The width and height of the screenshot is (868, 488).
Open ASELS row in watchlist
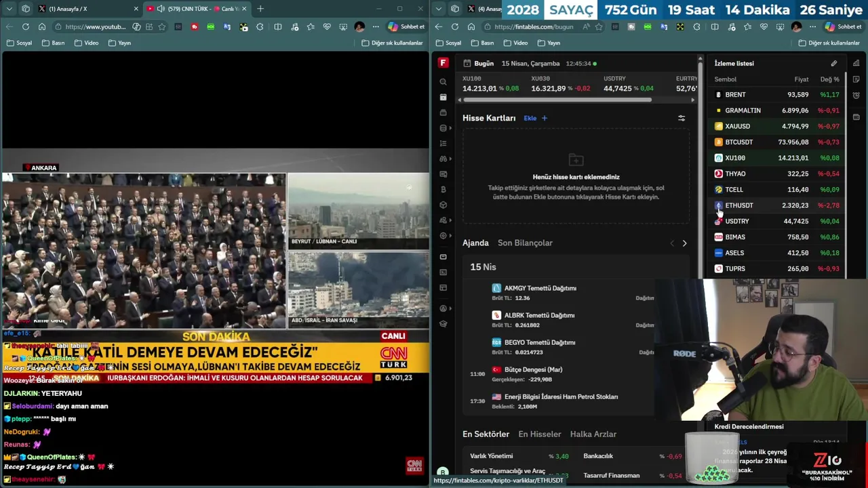click(x=777, y=253)
